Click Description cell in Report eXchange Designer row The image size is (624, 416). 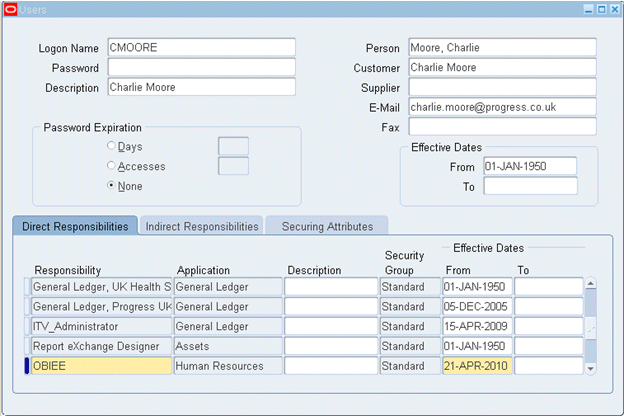(331, 346)
